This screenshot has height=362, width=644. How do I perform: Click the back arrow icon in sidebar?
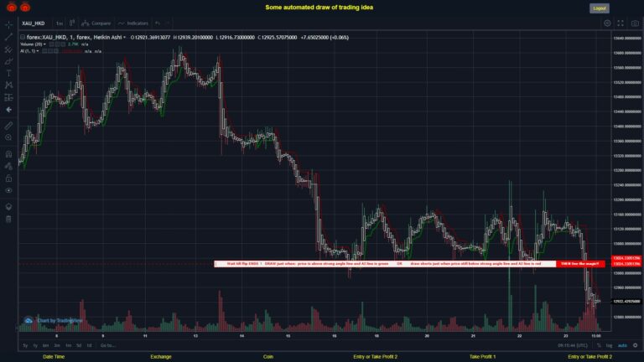click(x=8, y=110)
